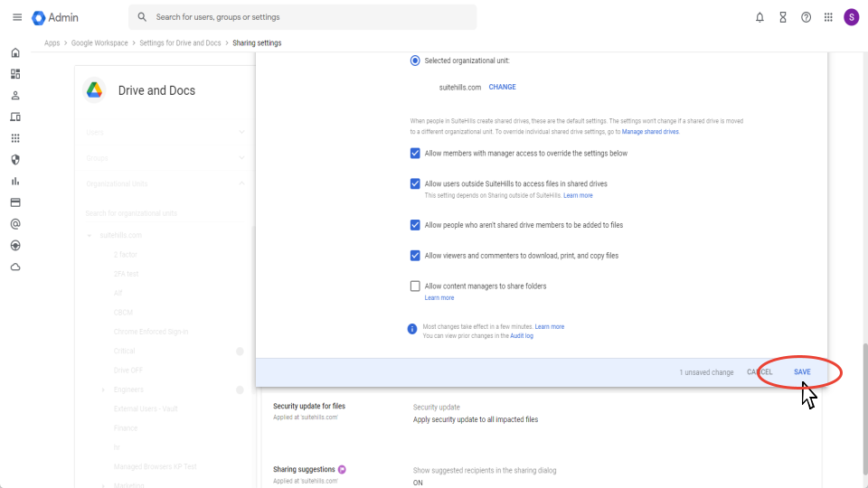This screenshot has height=488, width=868.
Task: Select the 2 factor organizational unit
Action: click(125, 255)
